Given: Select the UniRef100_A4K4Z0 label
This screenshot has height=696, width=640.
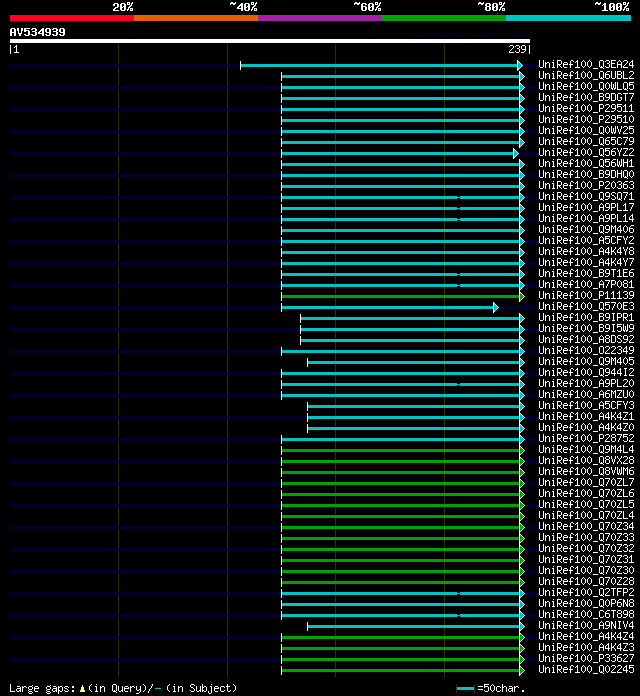Looking at the screenshot, I should [x=586, y=427].
